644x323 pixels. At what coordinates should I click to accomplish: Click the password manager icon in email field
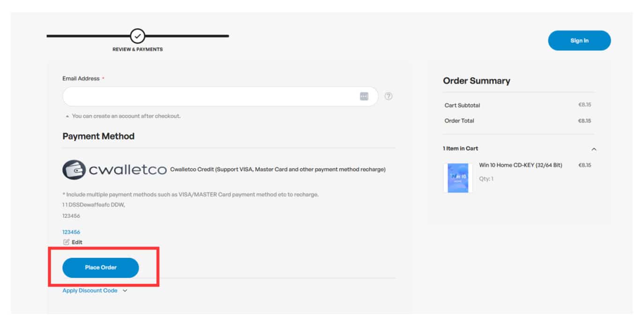click(x=364, y=96)
